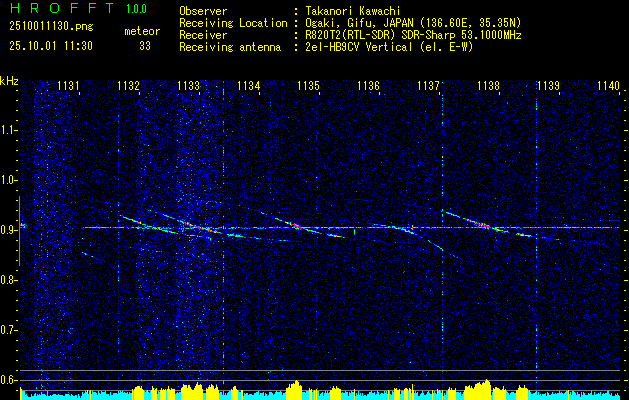
Task: Click the meteor label
Action: pyautogui.click(x=142, y=31)
